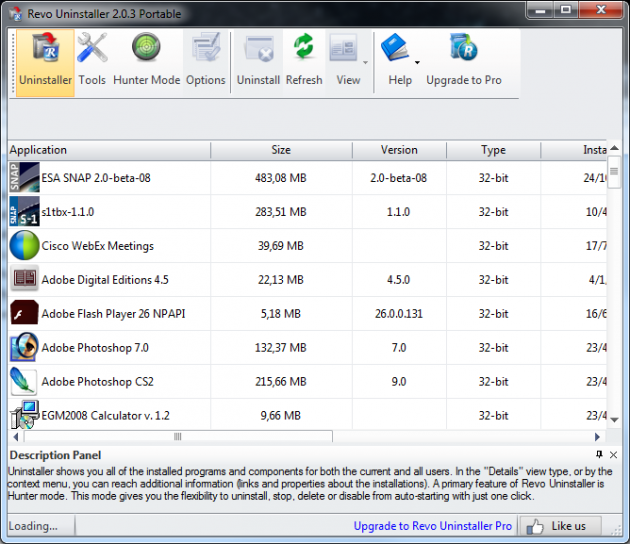The height and width of the screenshot is (544, 630).
Task: Click the 5,18 MB size cell
Action: point(281,314)
